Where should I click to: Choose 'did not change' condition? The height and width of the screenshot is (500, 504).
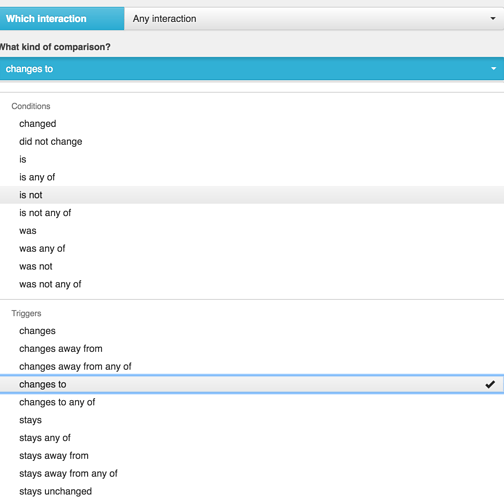252,142
